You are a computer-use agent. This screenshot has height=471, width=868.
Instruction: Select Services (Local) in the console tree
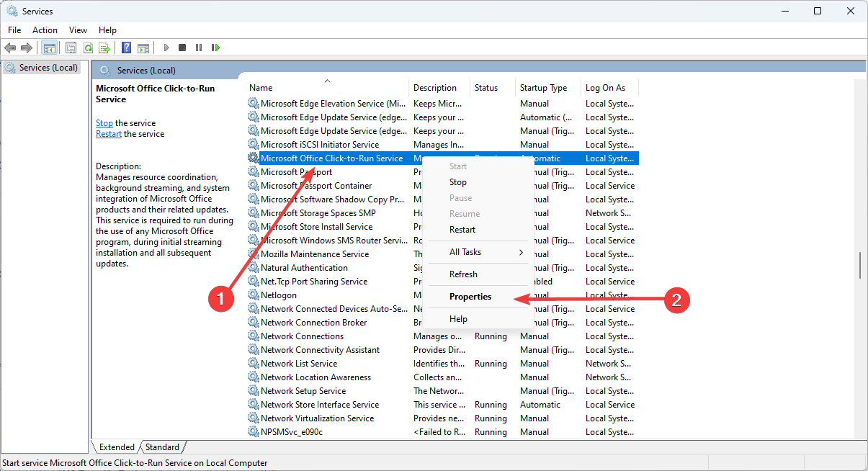tap(48, 68)
